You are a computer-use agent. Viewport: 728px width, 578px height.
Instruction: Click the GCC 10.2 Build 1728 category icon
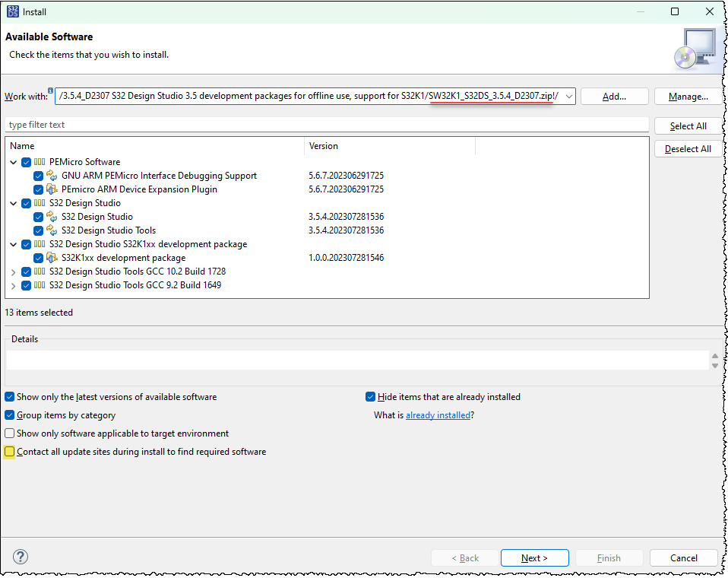[x=40, y=272]
